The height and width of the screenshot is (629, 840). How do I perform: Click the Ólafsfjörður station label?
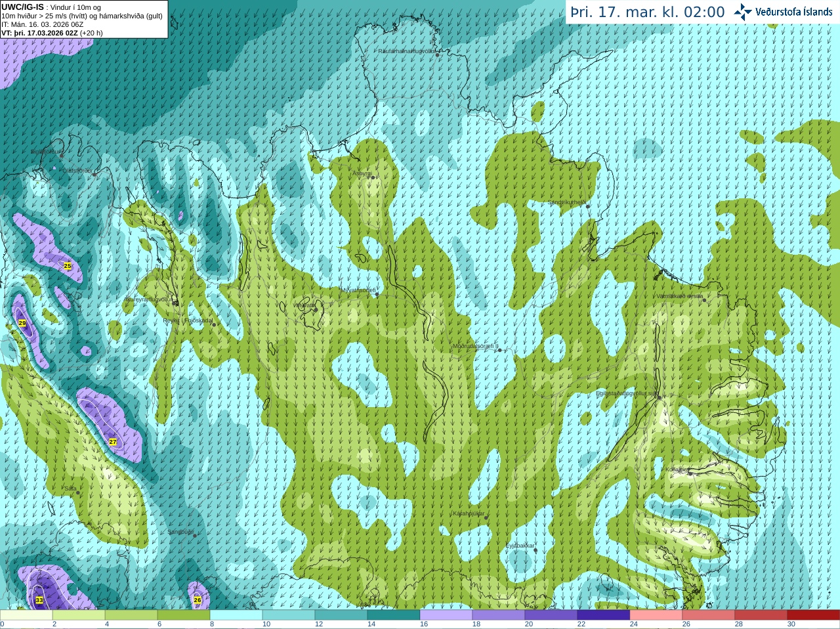click(77, 171)
